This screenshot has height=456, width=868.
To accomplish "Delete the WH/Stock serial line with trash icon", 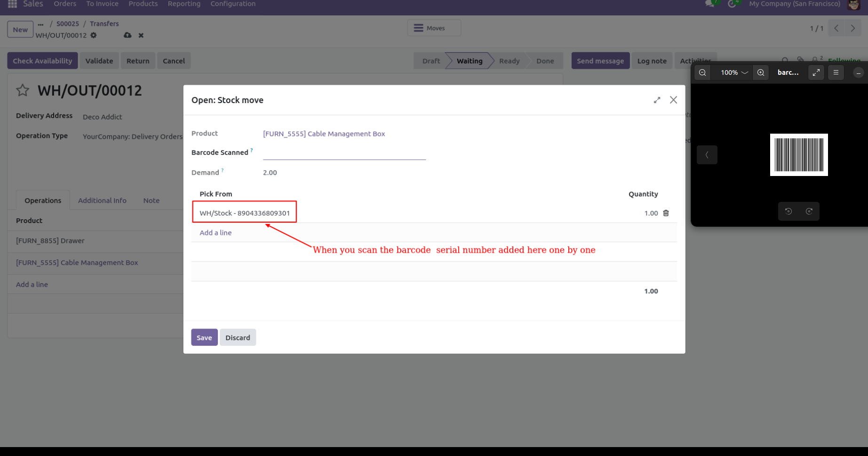I will (666, 213).
